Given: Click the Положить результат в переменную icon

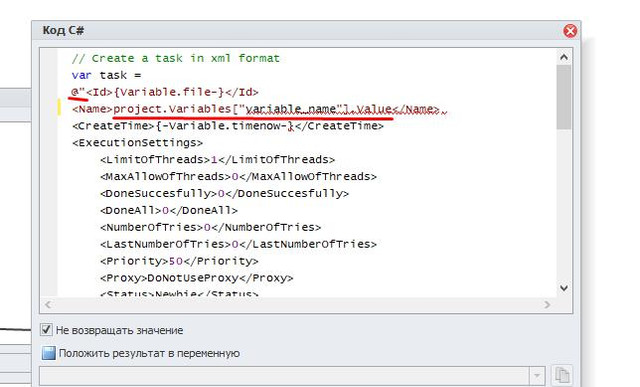Looking at the screenshot, I should pos(49,353).
